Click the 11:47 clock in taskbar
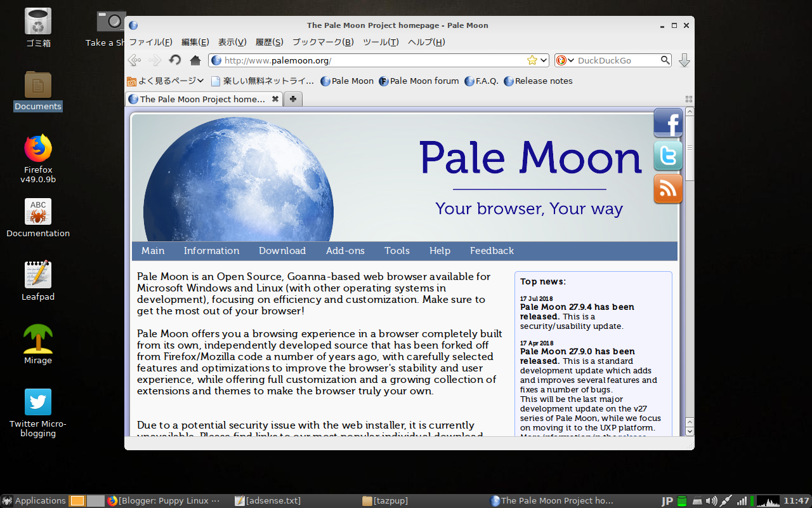The height and width of the screenshot is (508, 812). pyautogui.click(x=796, y=501)
